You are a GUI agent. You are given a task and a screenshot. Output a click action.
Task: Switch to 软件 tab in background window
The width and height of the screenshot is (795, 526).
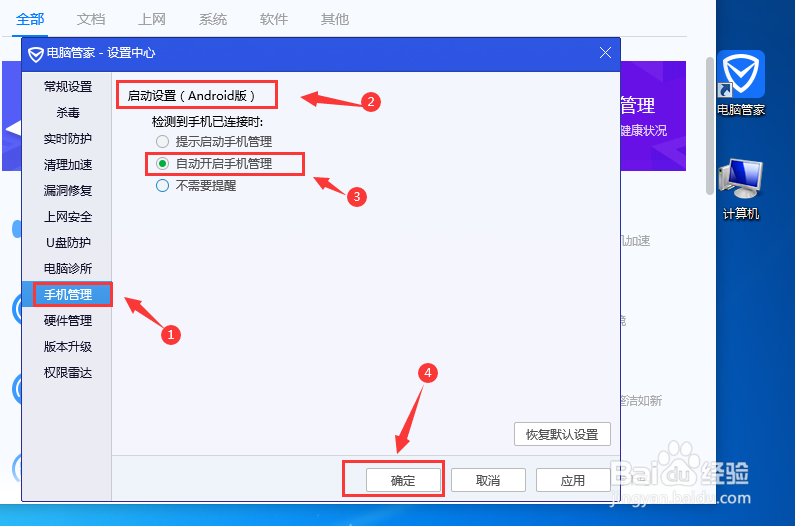(273, 19)
